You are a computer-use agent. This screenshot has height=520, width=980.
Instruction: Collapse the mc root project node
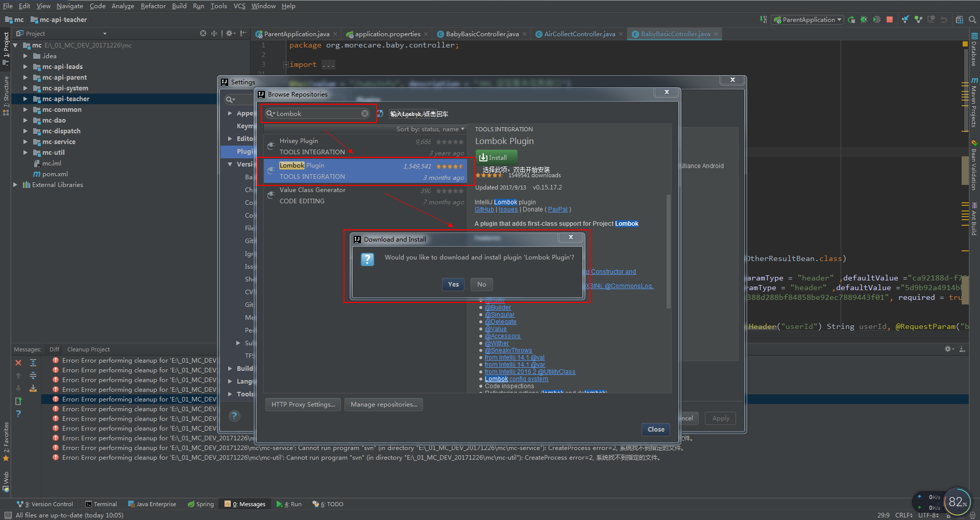(x=15, y=45)
